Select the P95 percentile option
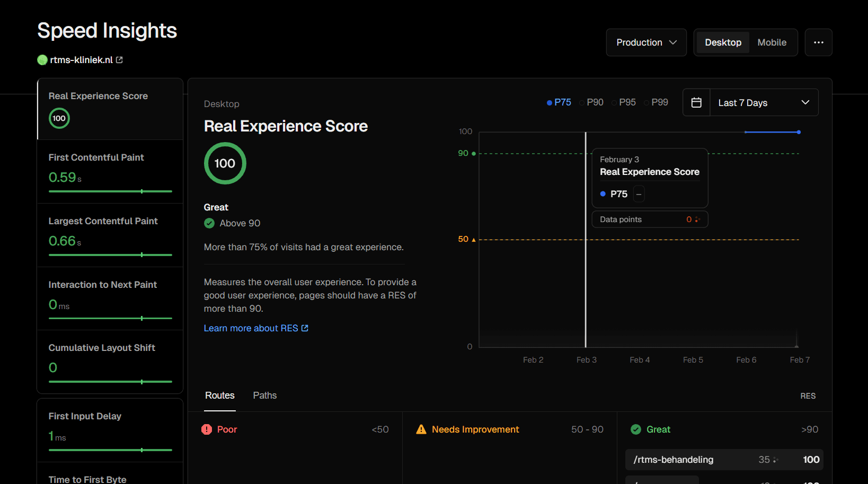This screenshot has width=868, height=484. [x=623, y=102]
